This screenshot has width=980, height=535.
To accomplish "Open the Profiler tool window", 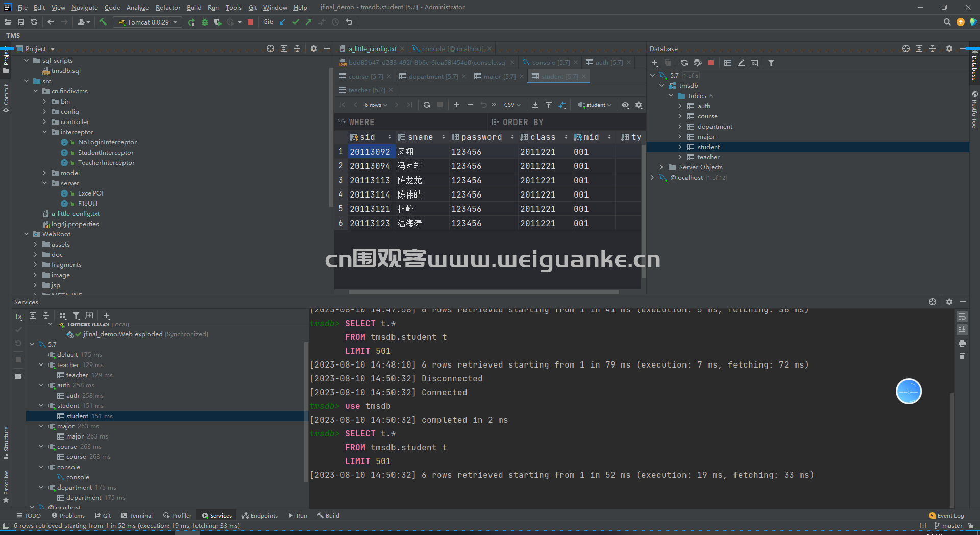I will tap(177, 516).
